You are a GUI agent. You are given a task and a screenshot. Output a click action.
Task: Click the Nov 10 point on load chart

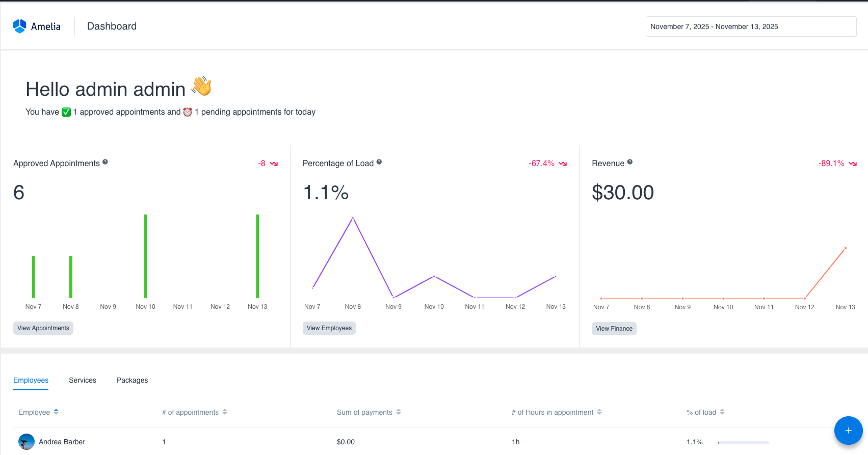pyautogui.click(x=434, y=276)
